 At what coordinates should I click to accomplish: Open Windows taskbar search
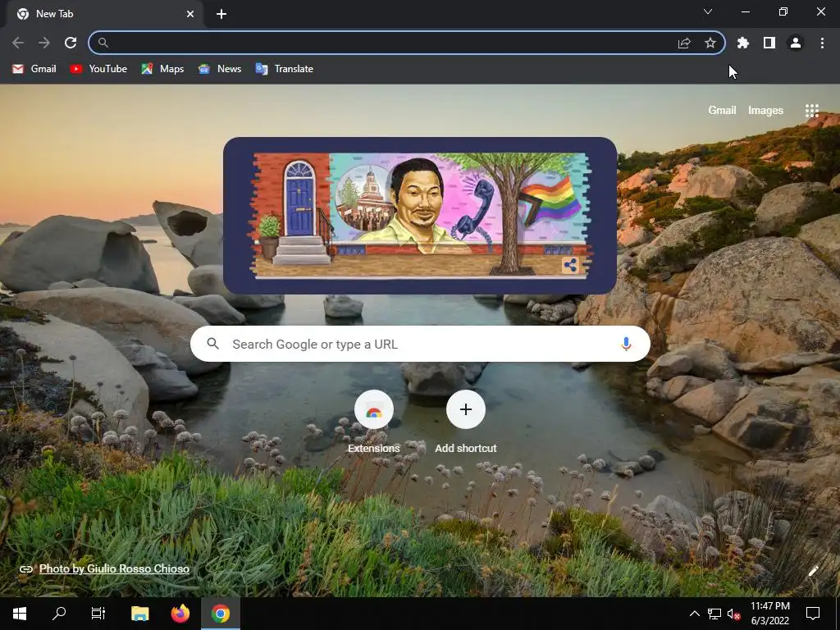59,614
